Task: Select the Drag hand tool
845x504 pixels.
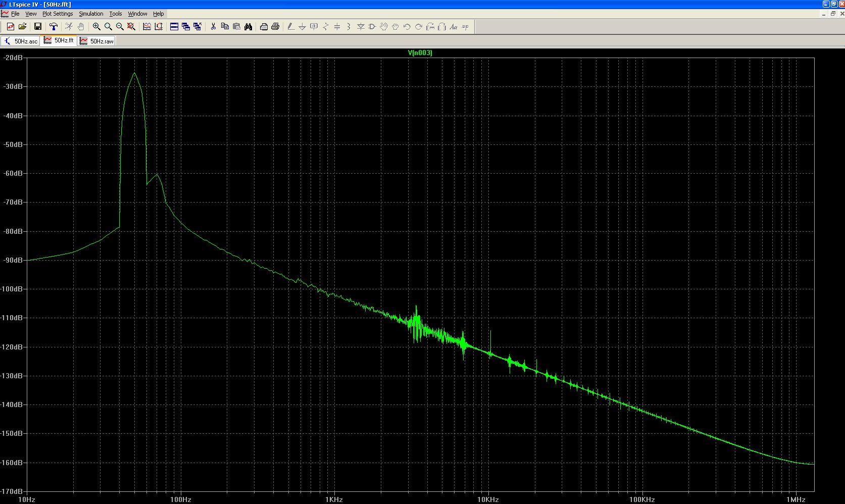Action: coord(395,27)
